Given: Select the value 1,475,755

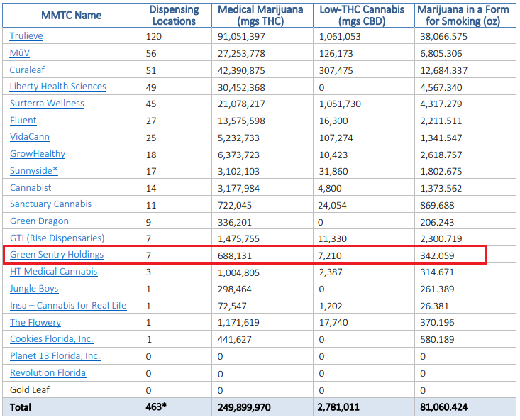Looking at the screenshot, I should (x=238, y=238).
